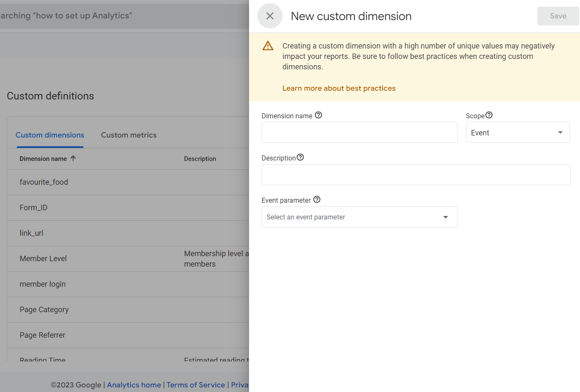Click inside the Description field
The width and height of the screenshot is (580, 392).
416,174
